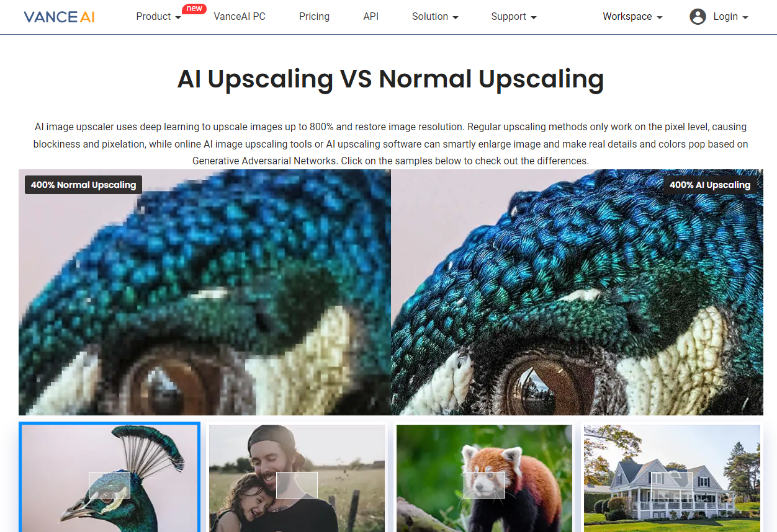
Task: Open the API link
Action: [x=371, y=17]
